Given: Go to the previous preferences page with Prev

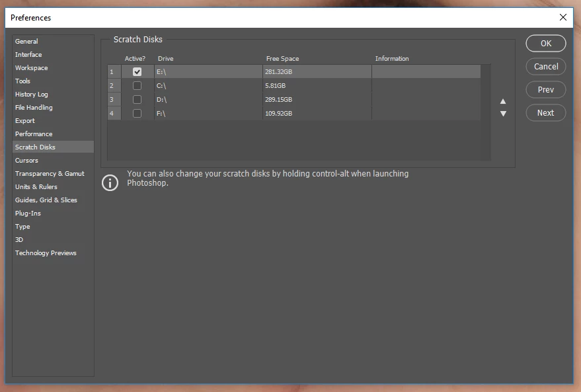Looking at the screenshot, I should [x=546, y=90].
